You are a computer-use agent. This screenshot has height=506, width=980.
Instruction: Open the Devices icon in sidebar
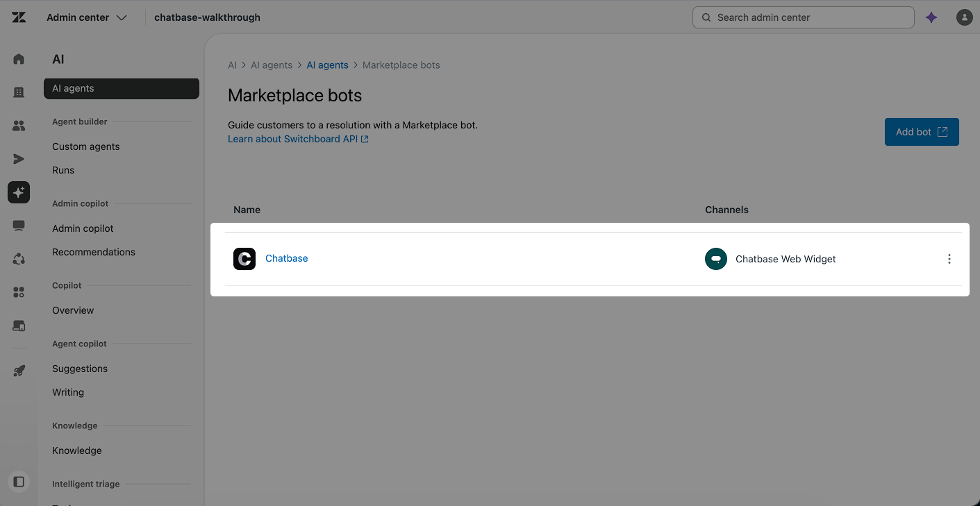click(x=19, y=326)
